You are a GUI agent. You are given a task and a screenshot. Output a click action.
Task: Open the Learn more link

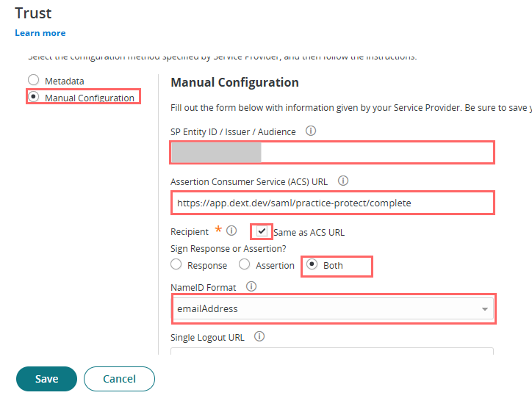coord(40,33)
